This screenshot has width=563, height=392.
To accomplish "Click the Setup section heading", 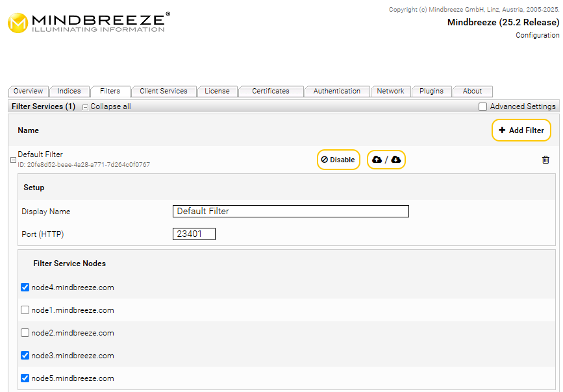I will 34,188.
